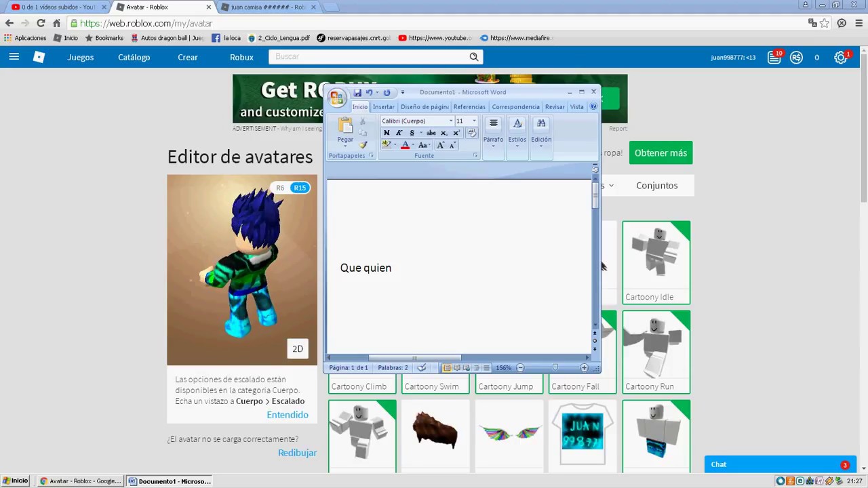Click the redo icon in Word
The image size is (868, 488).
click(x=387, y=93)
